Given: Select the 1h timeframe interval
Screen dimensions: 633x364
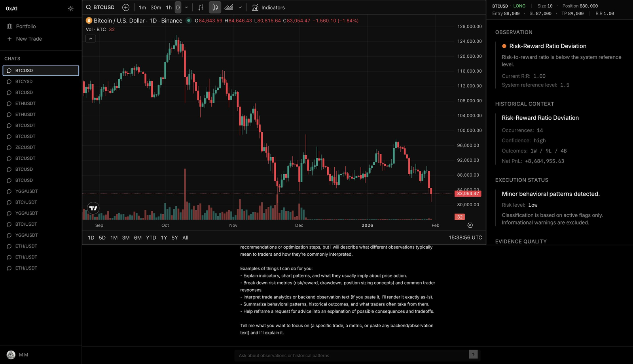Looking at the screenshot, I should point(169,8).
